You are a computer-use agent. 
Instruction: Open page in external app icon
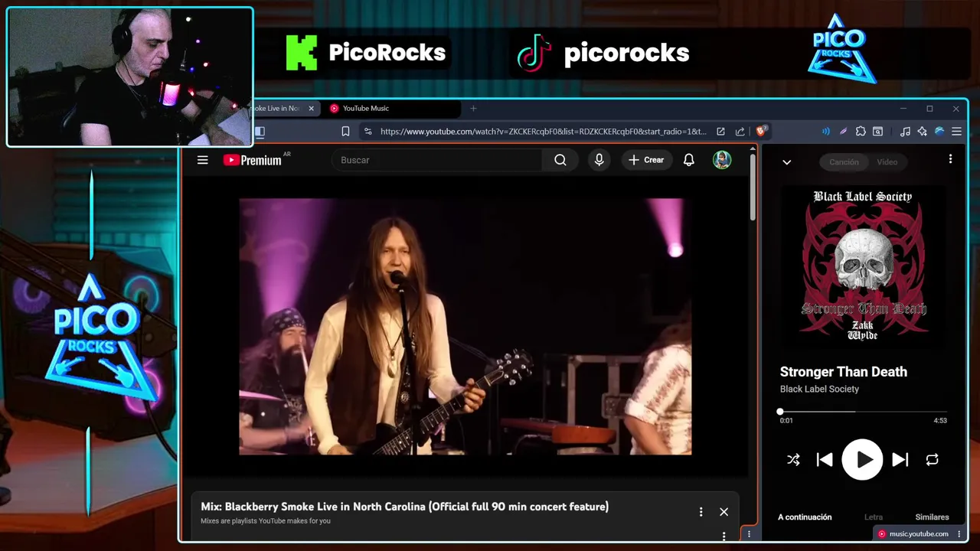720,132
